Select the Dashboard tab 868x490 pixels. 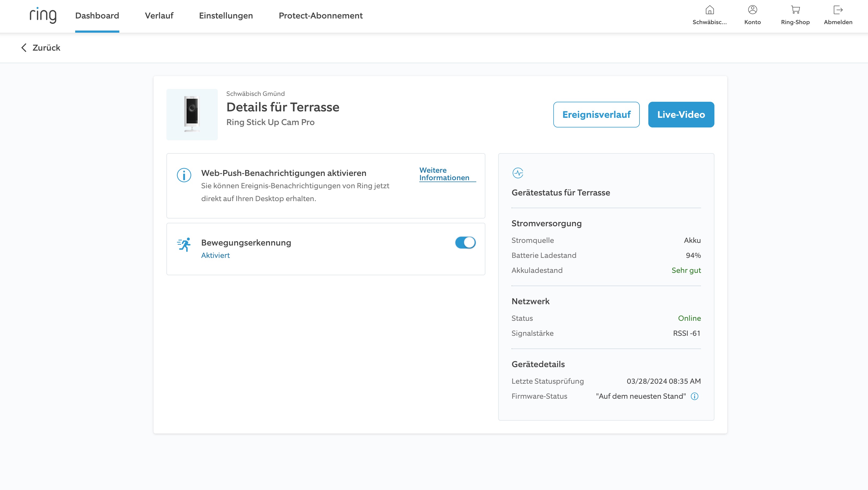tap(97, 16)
